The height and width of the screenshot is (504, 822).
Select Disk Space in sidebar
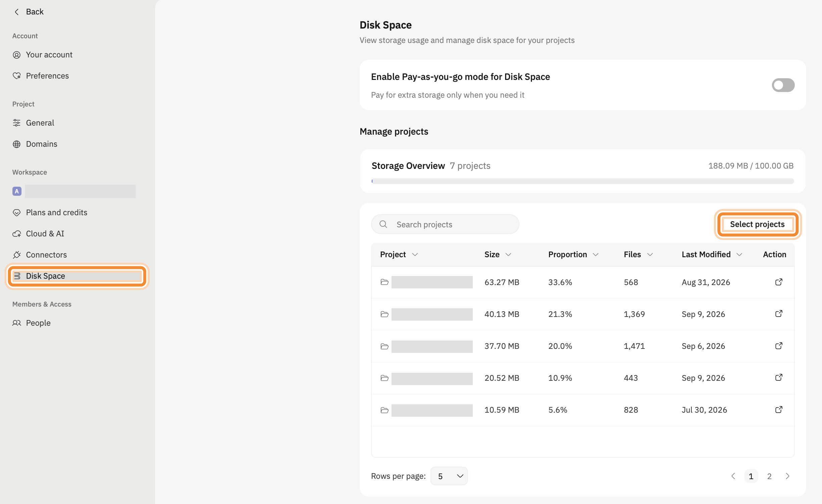[x=77, y=276]
